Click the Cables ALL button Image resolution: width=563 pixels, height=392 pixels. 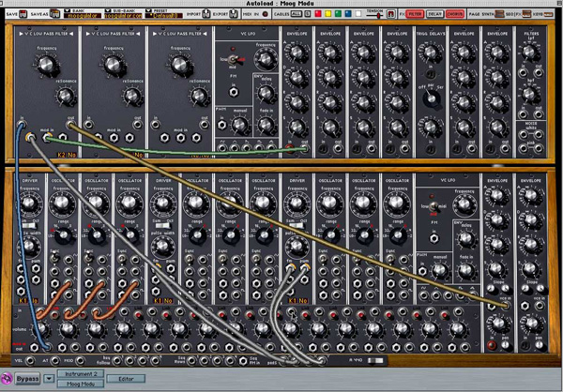pos(297,14)
